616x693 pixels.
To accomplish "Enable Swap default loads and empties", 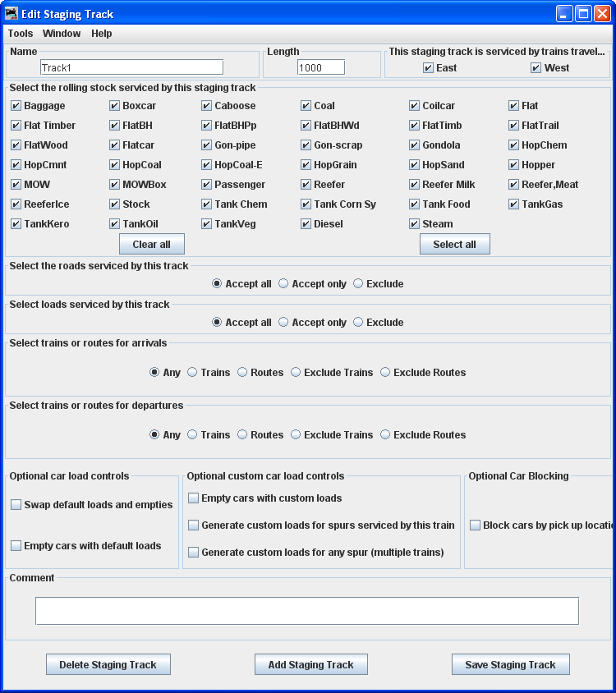I will pos(16,505).
